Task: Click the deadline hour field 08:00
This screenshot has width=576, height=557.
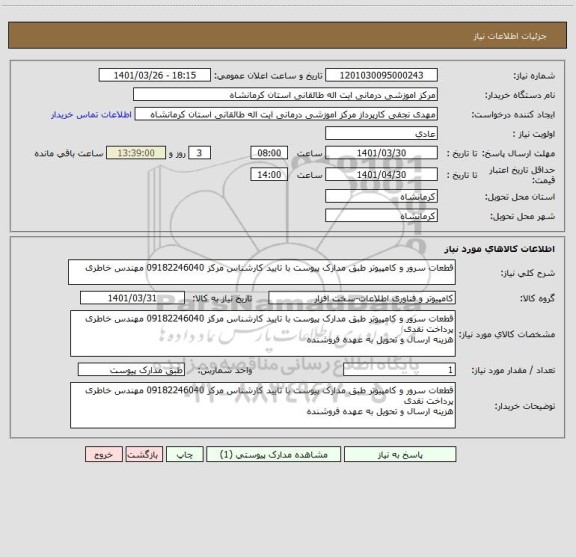Action: [269, 153]
